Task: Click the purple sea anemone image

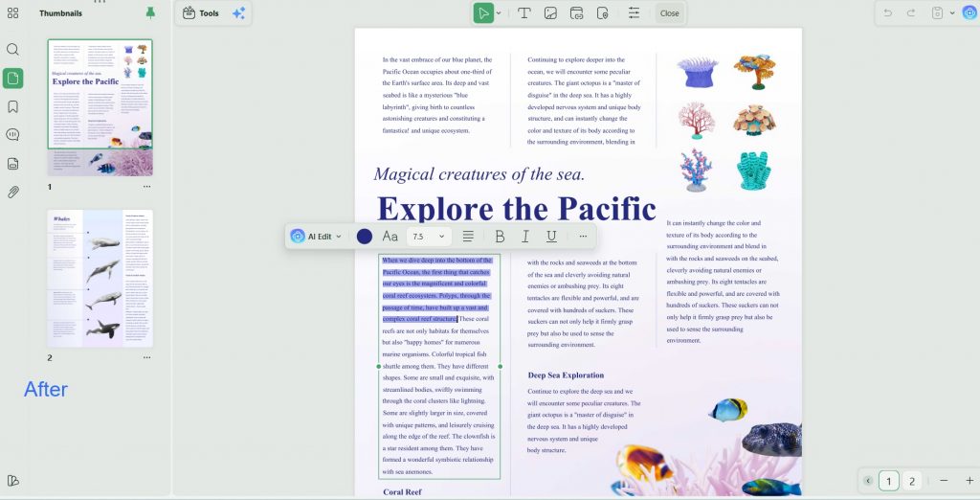Action: (x=697, y=72)
